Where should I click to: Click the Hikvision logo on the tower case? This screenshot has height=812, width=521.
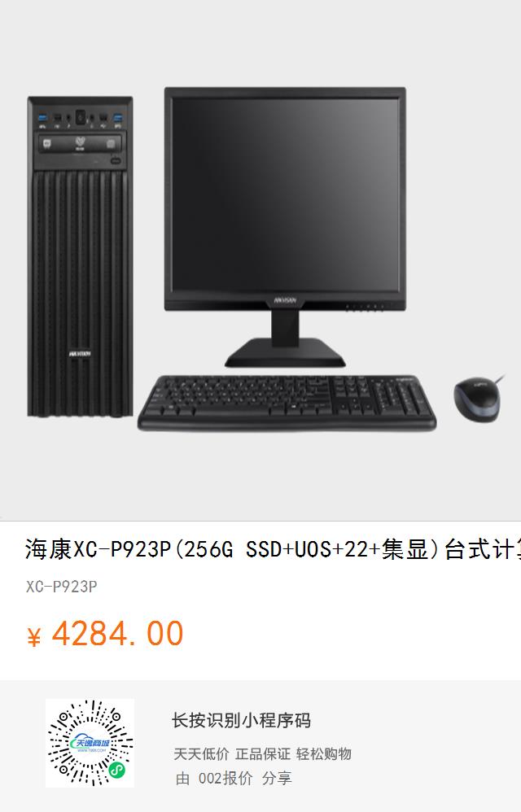click(80, 354)
